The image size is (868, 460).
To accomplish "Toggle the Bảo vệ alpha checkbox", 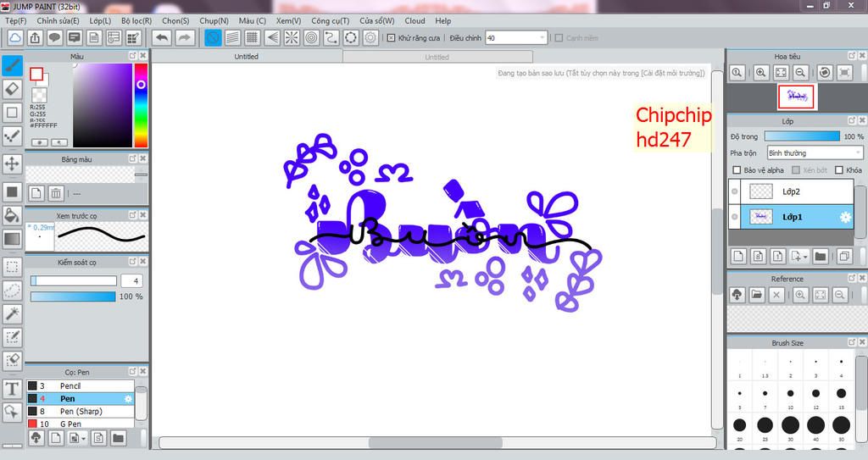I will [x=737, y=170].
